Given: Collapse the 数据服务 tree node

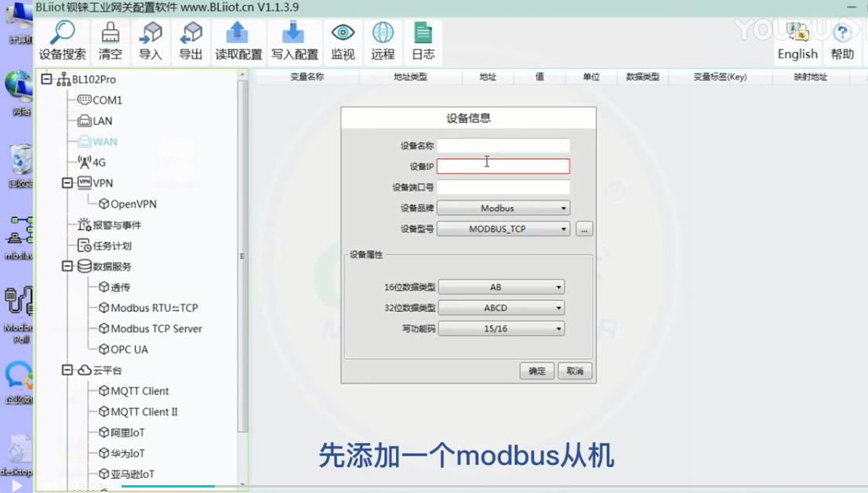Looking at the screenshot, I should pyautogui.click(x=67, y=266).
